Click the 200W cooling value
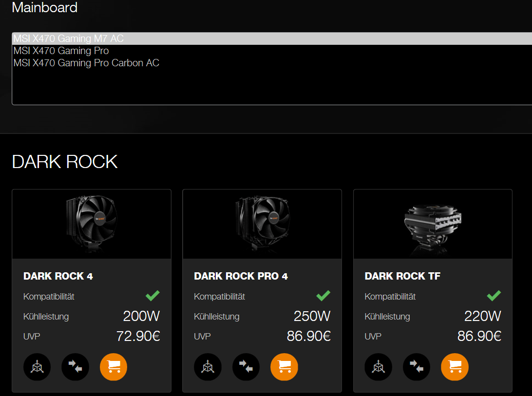532x396 pixels. click(x=141, y=316)
